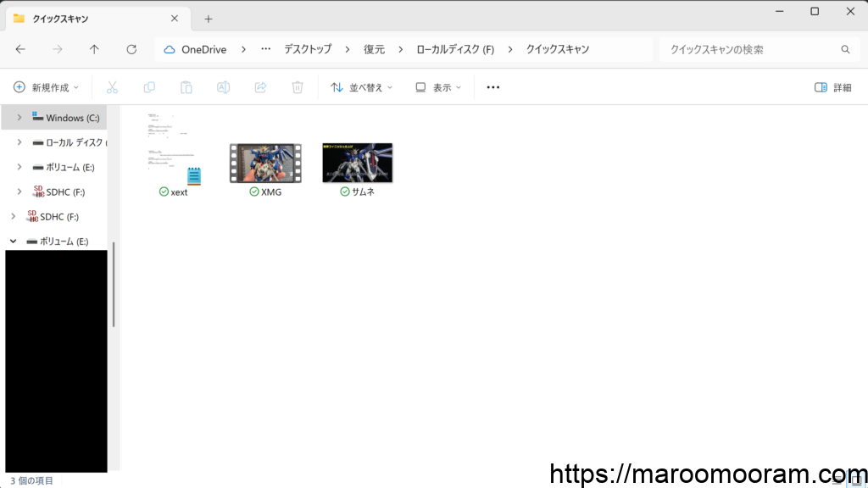Show hidden breadcrumb folders via ellipsis
Viewport: 868px width, 488px height.
(265, 49)
